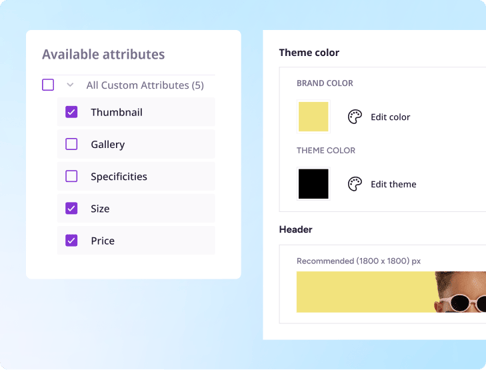Toggle the All Custom Attributes checkbox

click(48, 85)
